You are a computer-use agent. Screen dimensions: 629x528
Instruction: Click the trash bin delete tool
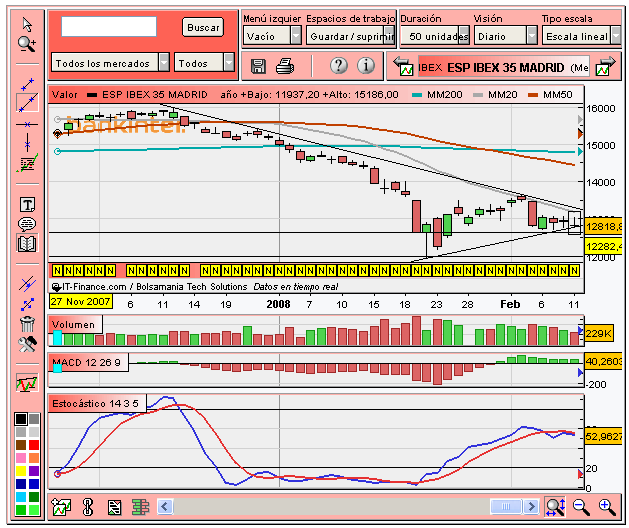point(27,323)
